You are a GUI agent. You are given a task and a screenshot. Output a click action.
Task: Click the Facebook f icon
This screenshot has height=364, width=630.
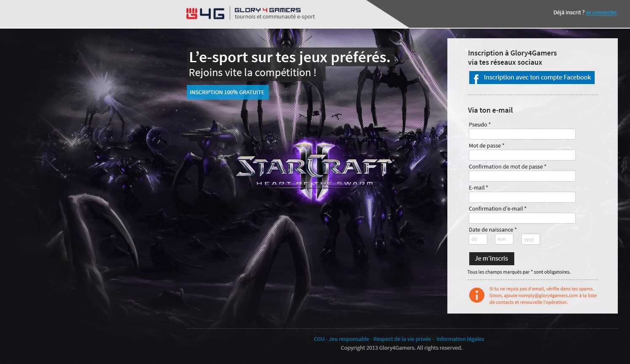point(476,78)
